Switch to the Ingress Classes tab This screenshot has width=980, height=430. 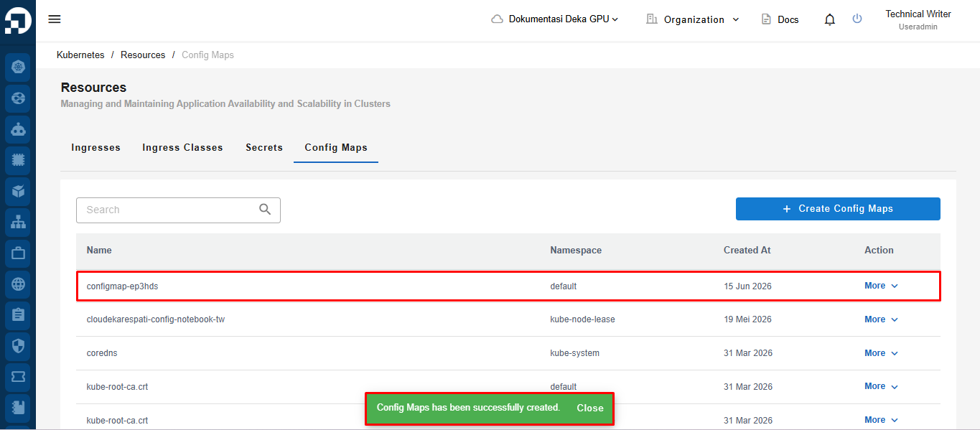[x=182, y=147]
